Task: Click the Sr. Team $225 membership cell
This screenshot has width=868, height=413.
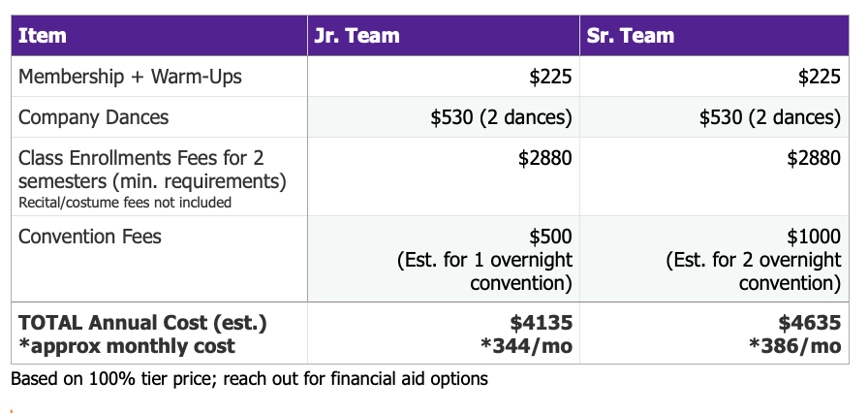Action: 714,77
